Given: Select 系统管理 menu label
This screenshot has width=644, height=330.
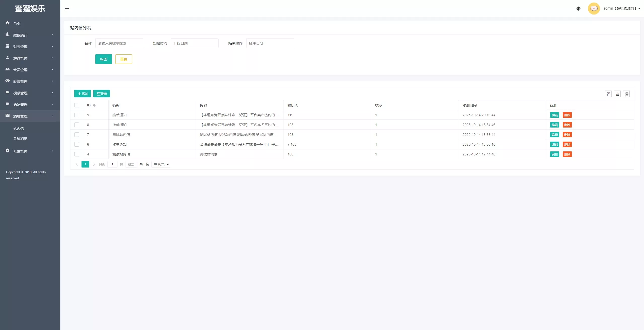Looking at the screenshot, I should click(20, 151).
